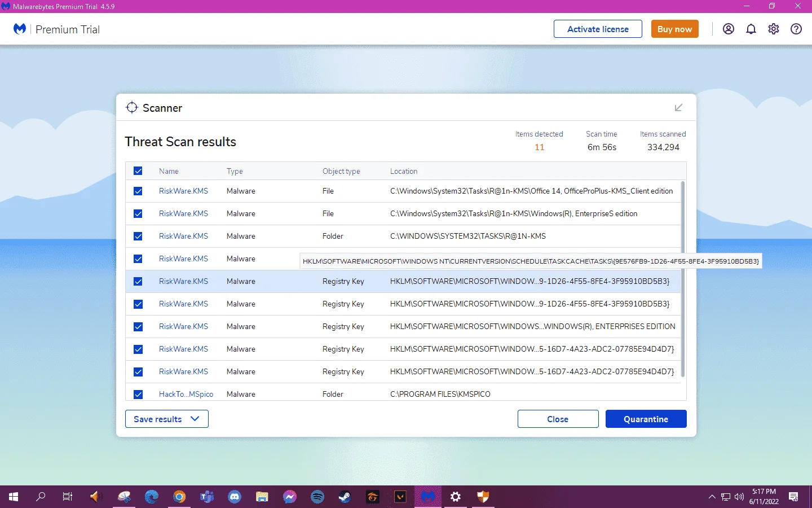The width and height of the screenshot is (812, 508).
Task: Open the volume control in the system tray
Action: tap(739, 497)
